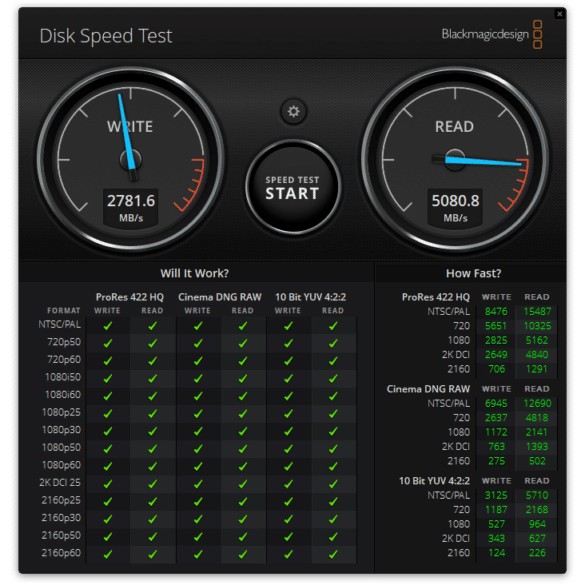The width and height of the screenshot is (585, 585).
Task: Click 10 Bit YUV 1080 write value 527
Action: coord(497,524)
